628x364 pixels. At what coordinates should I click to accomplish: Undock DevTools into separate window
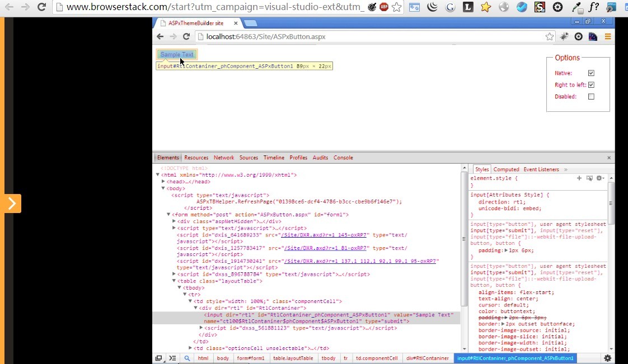[158, 358]
